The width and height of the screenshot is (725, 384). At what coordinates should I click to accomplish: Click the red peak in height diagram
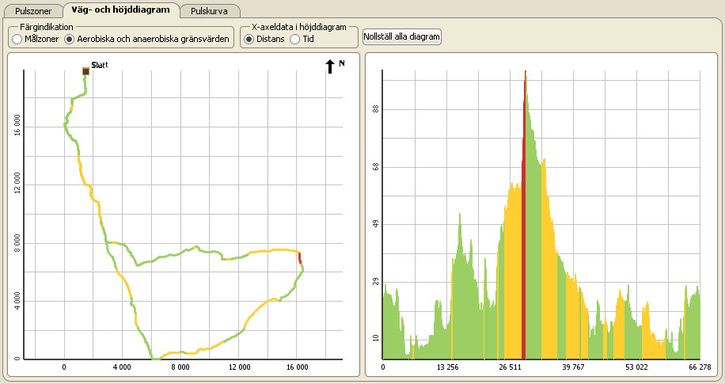[x=524, y=215]
